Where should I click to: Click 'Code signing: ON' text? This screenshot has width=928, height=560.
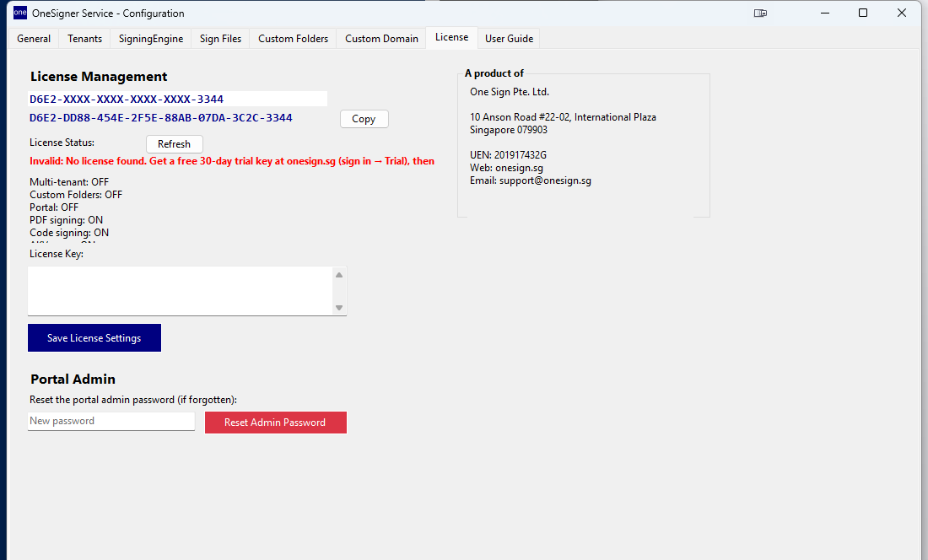point(69,233)
